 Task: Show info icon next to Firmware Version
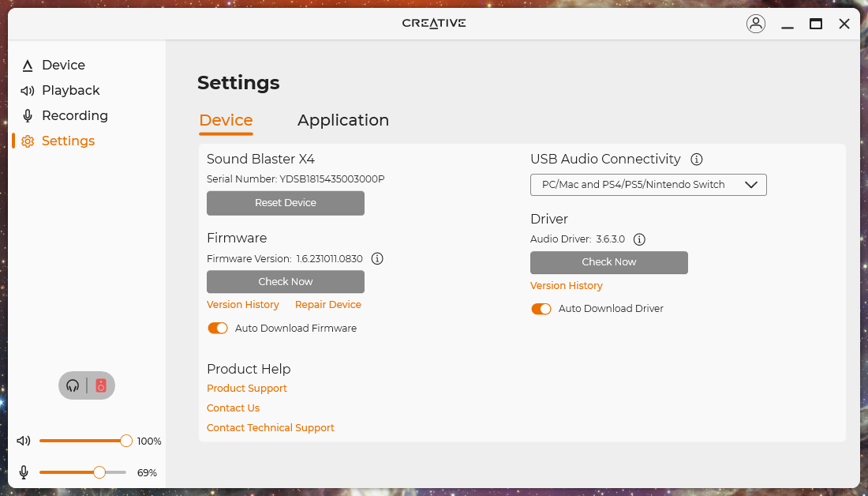(377, 259)
